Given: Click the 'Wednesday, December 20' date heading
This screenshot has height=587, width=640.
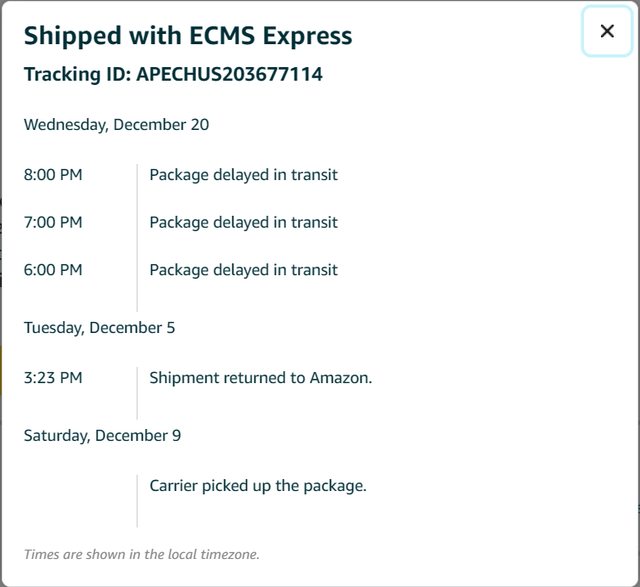Looking at the screenshot, I should click(x=116, y=125).
